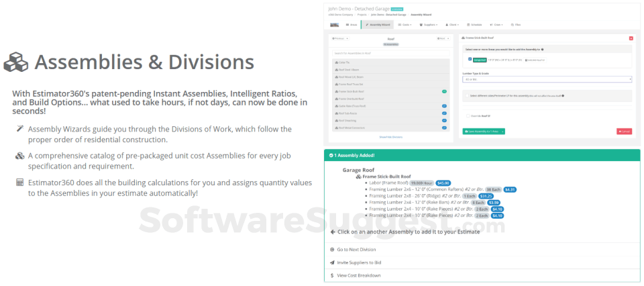This screenshot has width=644, height=286.
Task: Click the Roof SF calculator button beside dimensions
Action: click(x=535, y=60)
